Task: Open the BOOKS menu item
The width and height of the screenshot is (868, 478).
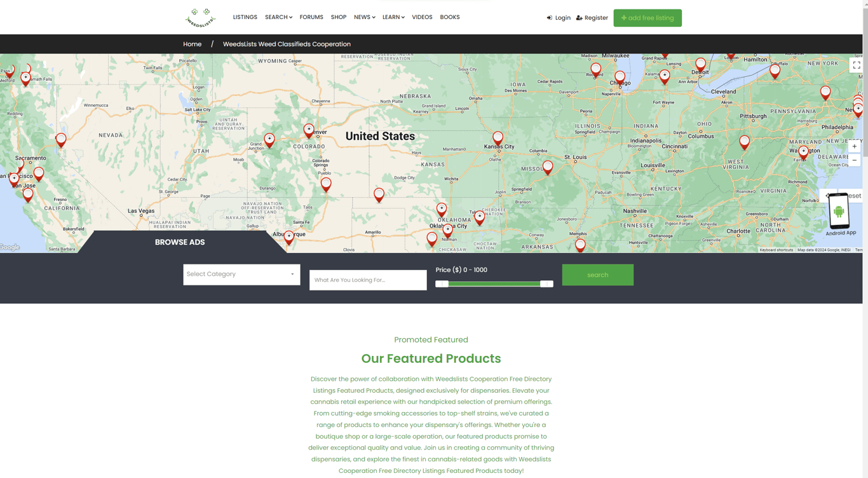Action: [450, 17]
